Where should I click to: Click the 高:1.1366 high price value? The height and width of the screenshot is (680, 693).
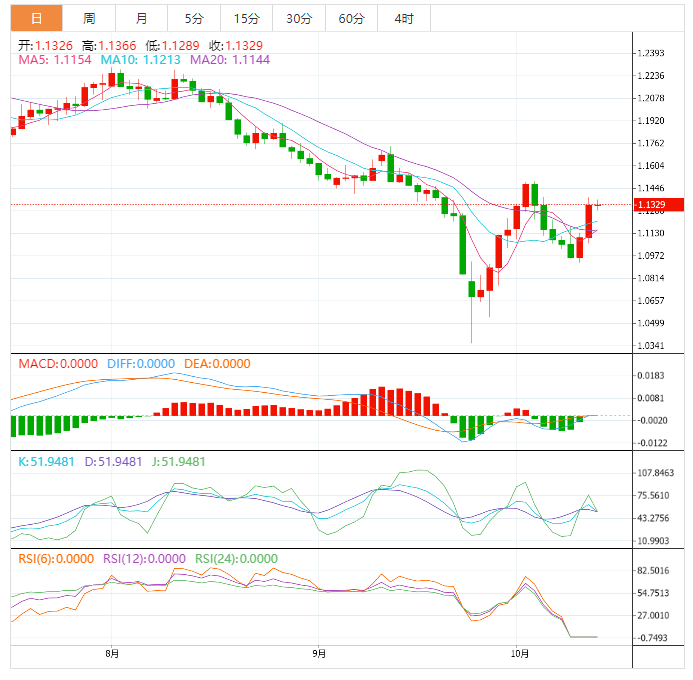[109, 46]
